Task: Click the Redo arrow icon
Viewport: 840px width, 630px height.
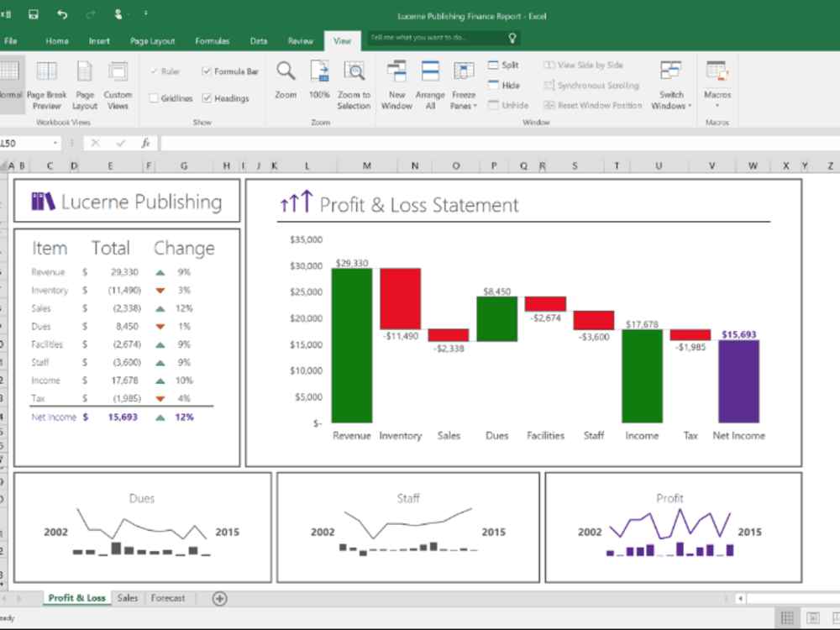Action: point(91,14)
